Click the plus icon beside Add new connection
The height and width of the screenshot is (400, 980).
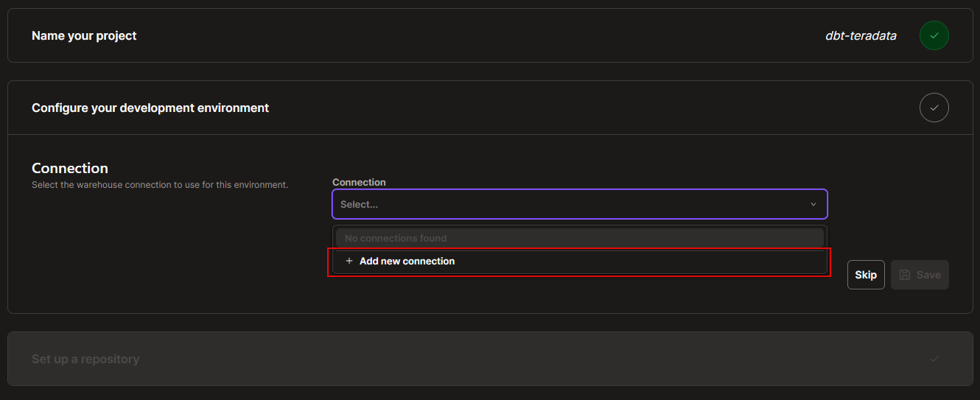point(349,262)
